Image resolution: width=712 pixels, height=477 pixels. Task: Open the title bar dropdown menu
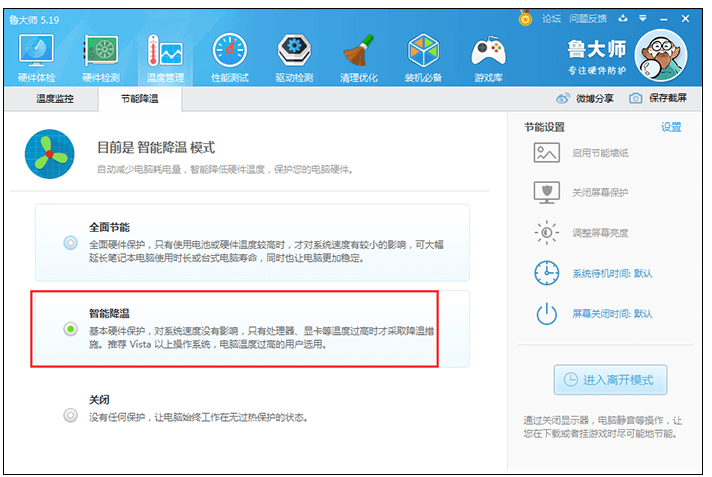pyautogui.click(x=643, y=19)
